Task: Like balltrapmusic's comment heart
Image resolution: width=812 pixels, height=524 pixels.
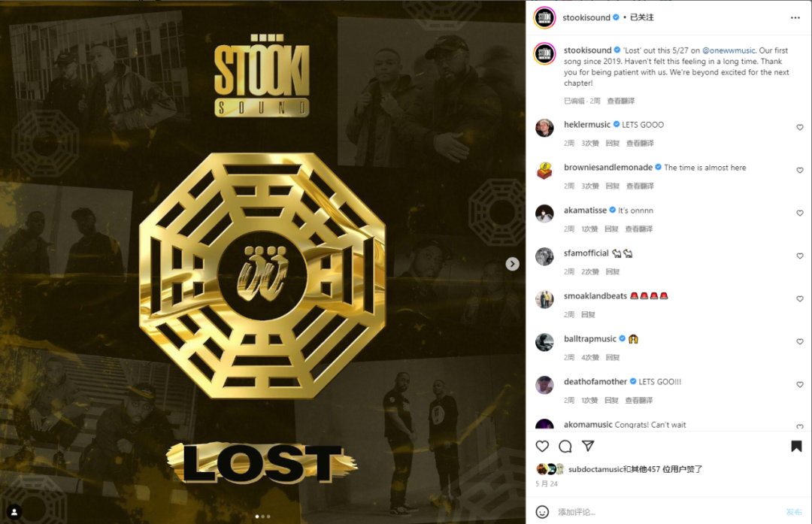Action: [799, 342]
